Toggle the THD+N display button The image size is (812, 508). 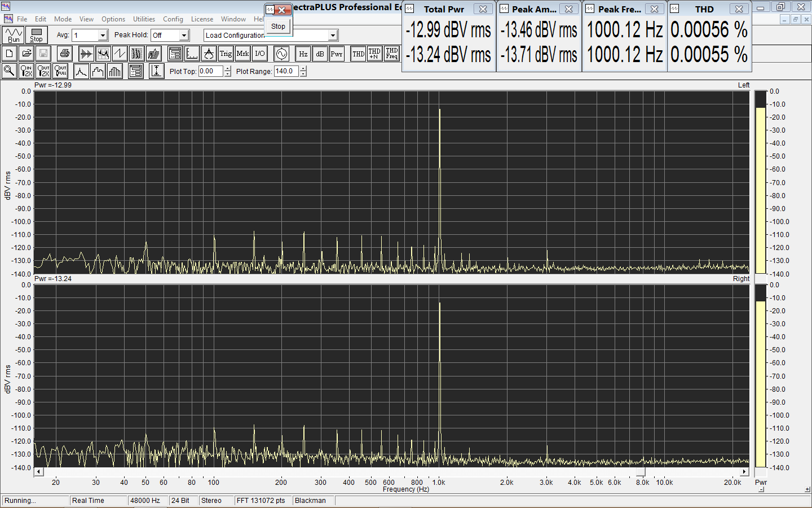pos(374,54)
